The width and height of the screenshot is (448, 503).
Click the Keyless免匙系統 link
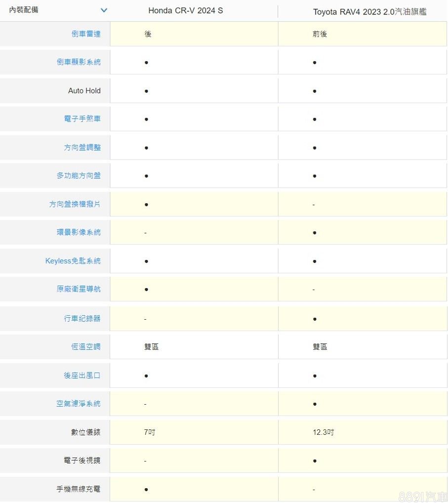point(73,261)
